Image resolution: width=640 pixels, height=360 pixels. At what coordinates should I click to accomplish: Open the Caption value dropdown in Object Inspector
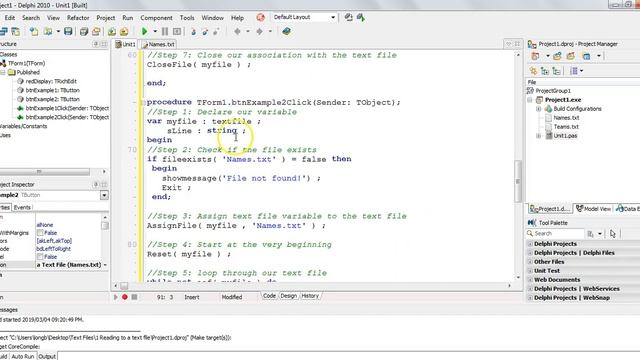pyautogui.click(x=105, y=265)
